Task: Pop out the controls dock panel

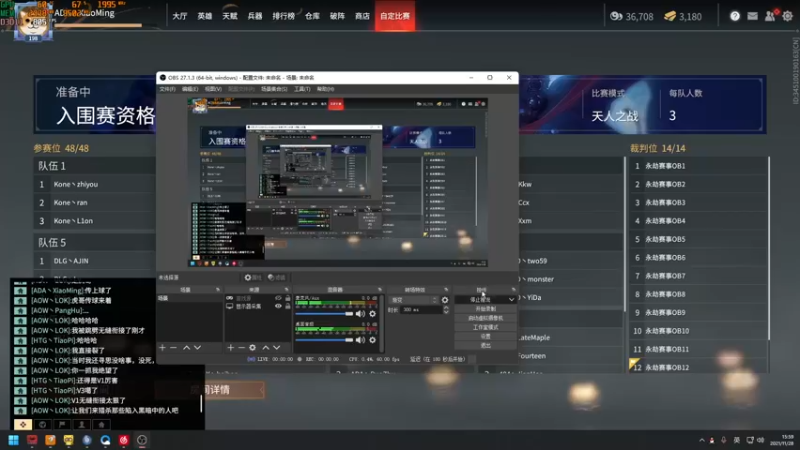Action: [x=513, y=290]
